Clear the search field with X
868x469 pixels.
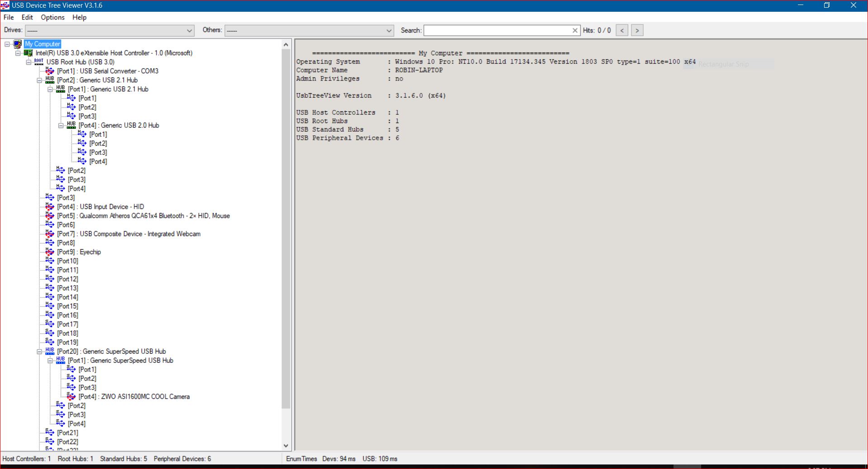pos(575,30)
